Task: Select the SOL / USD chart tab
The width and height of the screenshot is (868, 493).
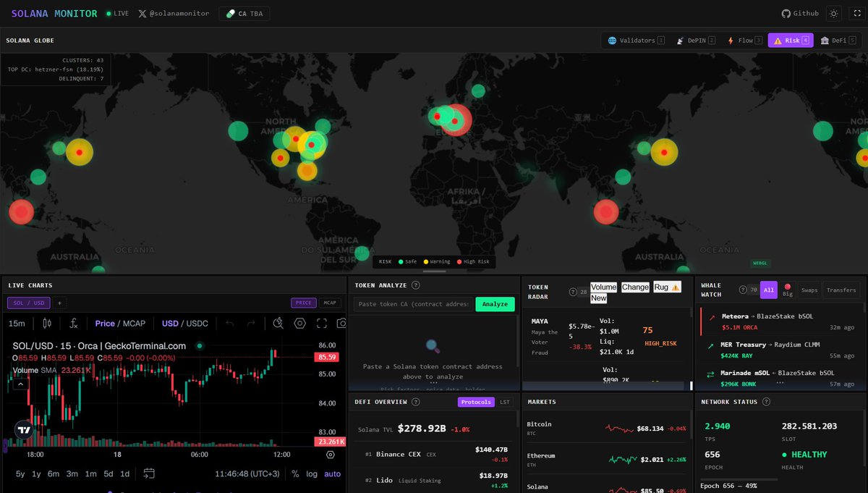Action: (x=29, y=303)
